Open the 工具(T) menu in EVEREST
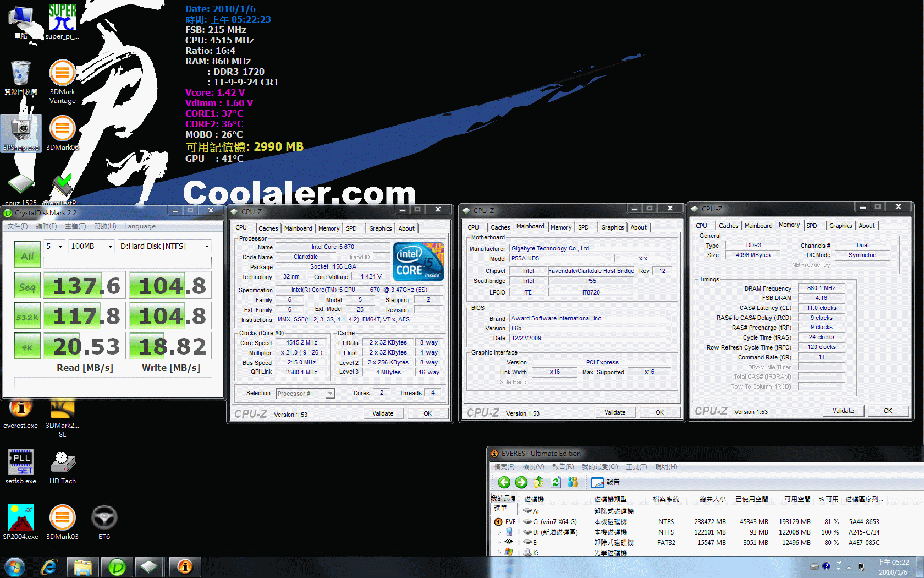924x578 pixels. tap(636, 467)
